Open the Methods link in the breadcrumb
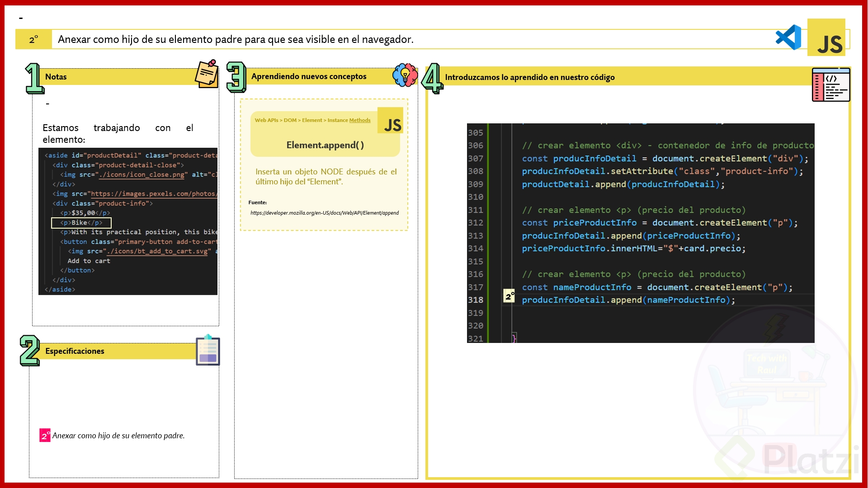The width and height of the screenshot is (868, 488). 360,120
